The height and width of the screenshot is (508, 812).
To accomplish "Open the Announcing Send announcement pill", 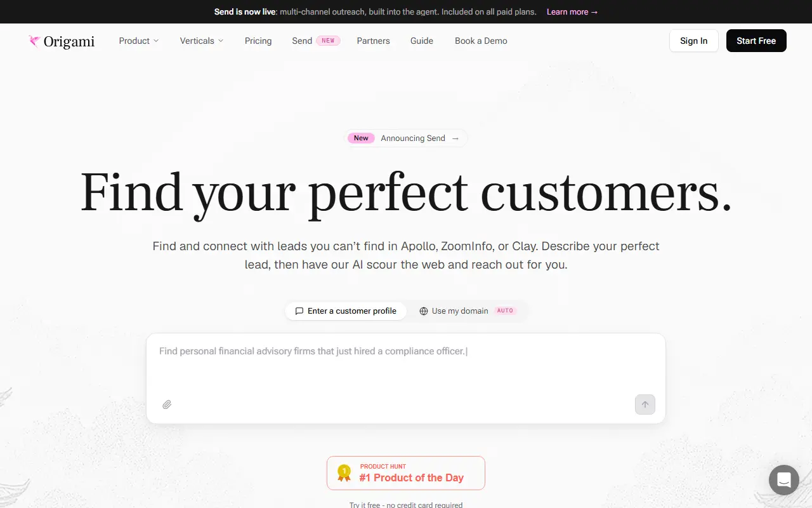I will tap(406, 138).
